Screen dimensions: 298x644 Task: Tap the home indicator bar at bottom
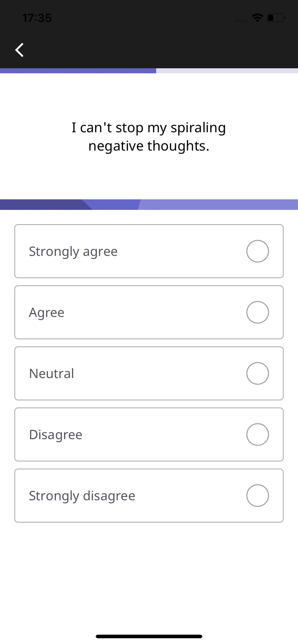click(x=149, y=636)
